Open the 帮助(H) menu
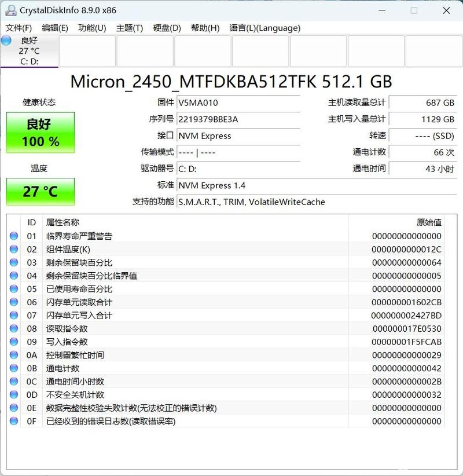This screenshot has width=463, height=476. [x=205, y=28]
